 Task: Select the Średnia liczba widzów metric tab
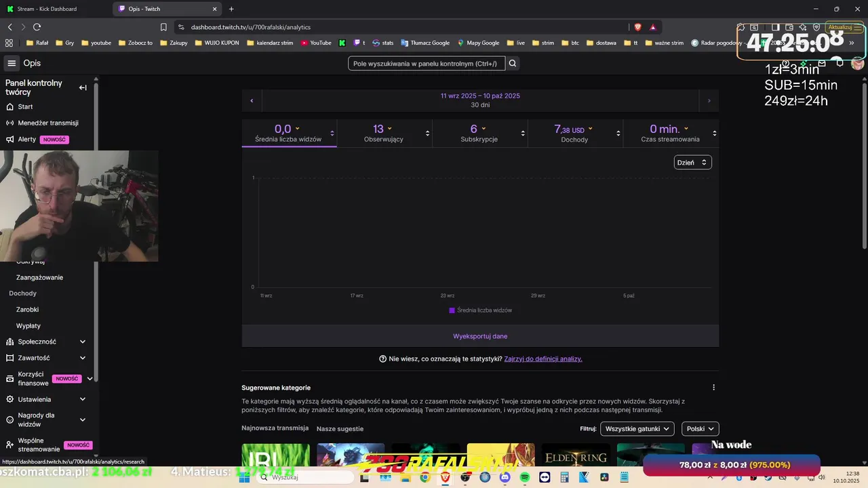289,133
